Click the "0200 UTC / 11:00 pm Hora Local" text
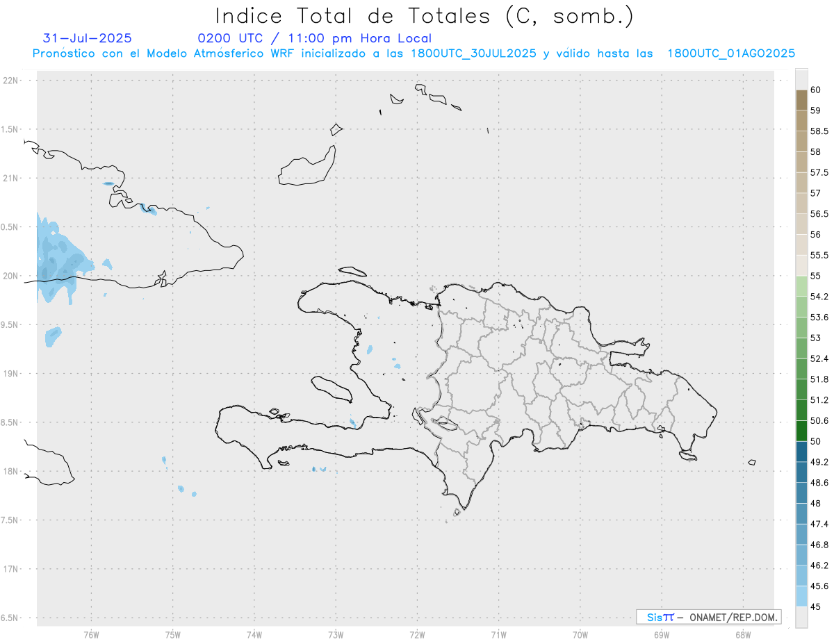The width and height of the screenshot is (834, 644). [x=315, y=38]
